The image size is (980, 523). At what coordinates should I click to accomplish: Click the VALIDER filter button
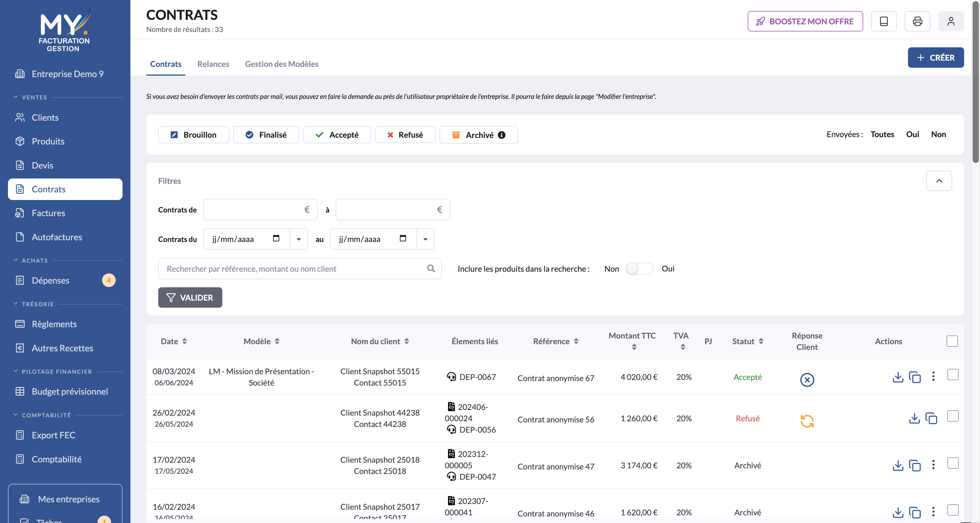(x=190, y=297)
